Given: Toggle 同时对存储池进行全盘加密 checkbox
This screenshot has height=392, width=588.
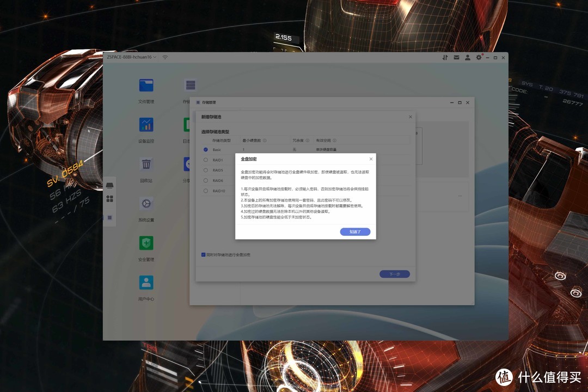Looking at the screenshot, I should pos(204,254).
